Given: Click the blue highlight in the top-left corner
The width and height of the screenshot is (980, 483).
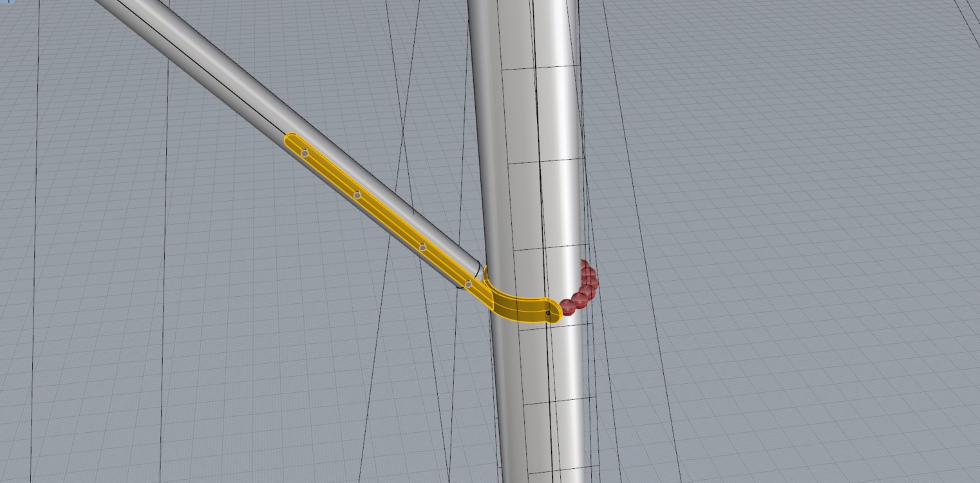Looking at the screenshot, I should pyautogui.click(x=3, y=3).
